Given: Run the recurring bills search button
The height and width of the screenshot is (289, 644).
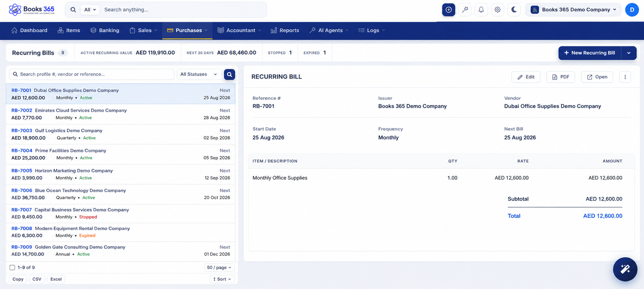Looking at the screenshot, I should click(x=229, y=74).
